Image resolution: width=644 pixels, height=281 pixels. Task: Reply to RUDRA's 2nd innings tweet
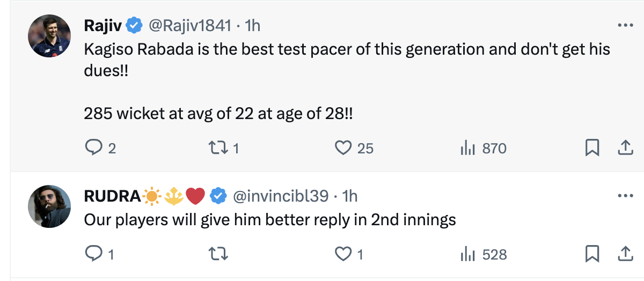[94, 254]
